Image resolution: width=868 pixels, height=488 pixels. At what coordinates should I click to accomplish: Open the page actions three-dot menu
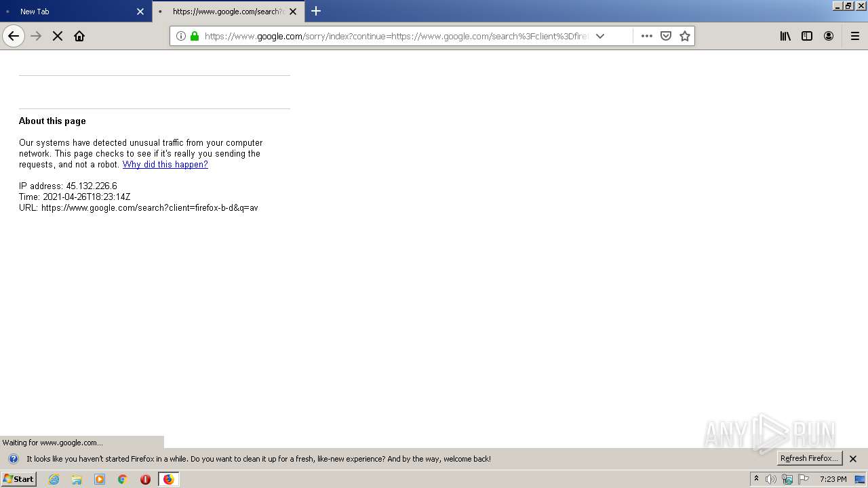click(647, 36)
